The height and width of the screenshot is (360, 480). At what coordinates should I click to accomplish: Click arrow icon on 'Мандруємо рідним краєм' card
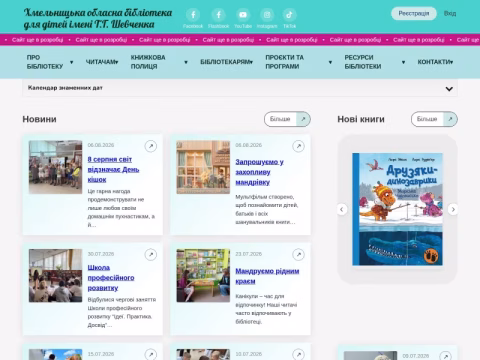[x=298, y=255]
